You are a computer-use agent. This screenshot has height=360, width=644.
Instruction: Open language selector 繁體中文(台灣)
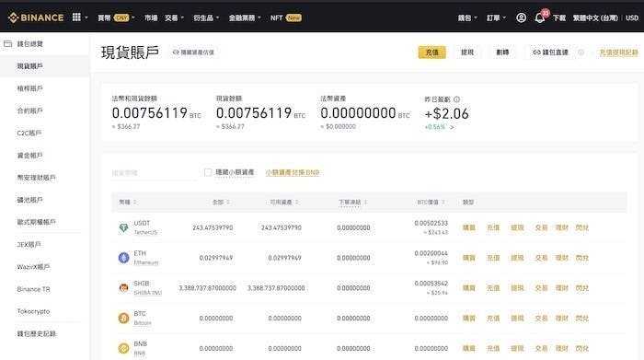pos(595,17)
